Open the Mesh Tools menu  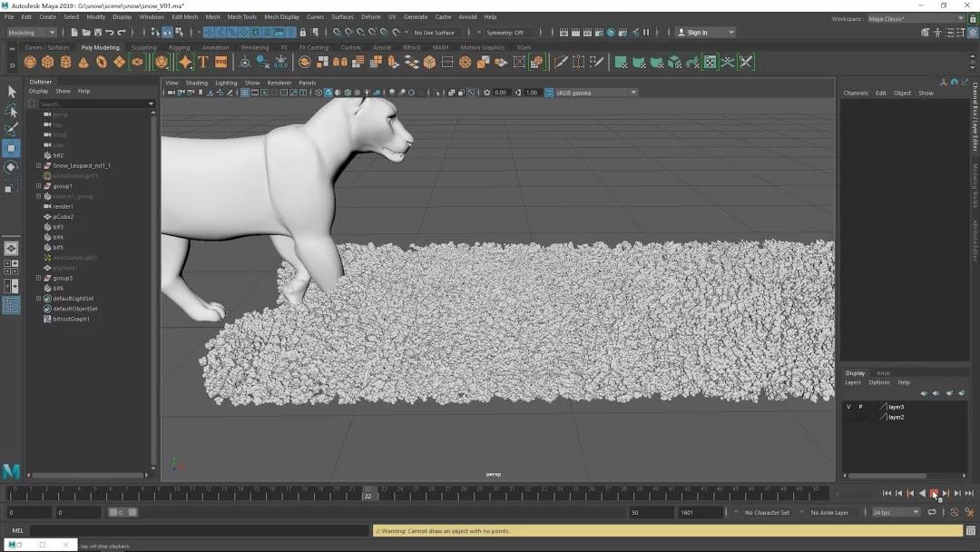[241, 16]
